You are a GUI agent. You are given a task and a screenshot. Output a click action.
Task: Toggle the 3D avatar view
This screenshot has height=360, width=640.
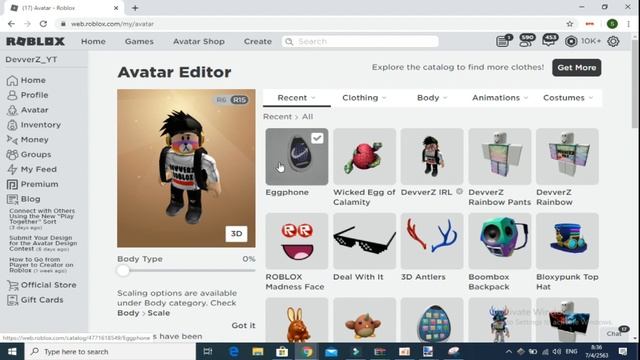coord(236,233)
